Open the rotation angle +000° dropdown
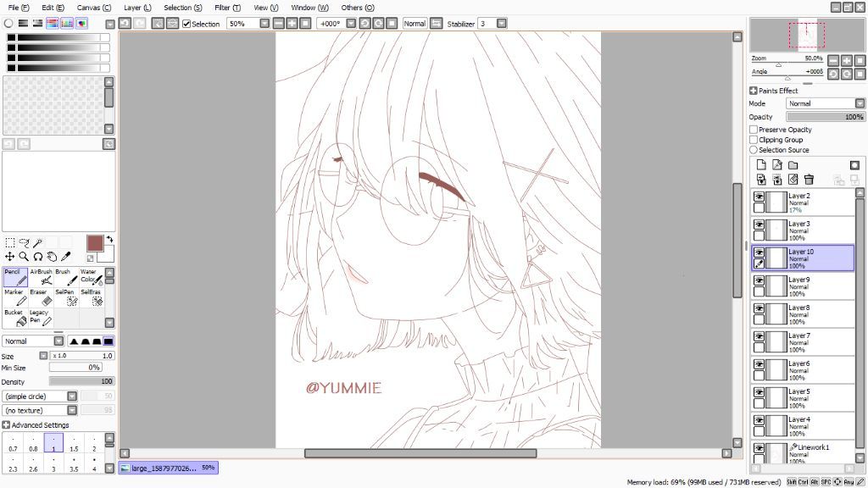 pos(351,23)
